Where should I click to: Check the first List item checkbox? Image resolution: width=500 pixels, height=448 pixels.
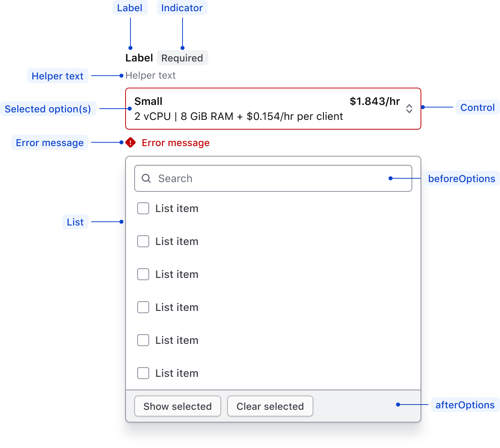(143, 208)
